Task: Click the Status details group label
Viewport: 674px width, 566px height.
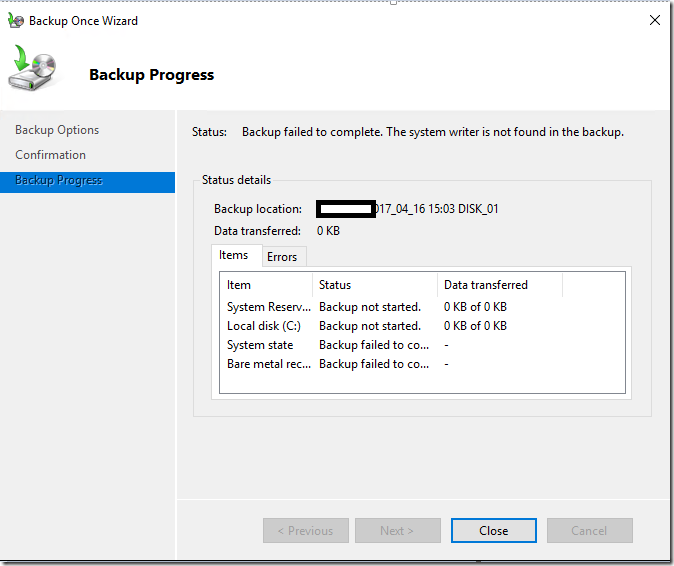Action: (x=236, y=180)
